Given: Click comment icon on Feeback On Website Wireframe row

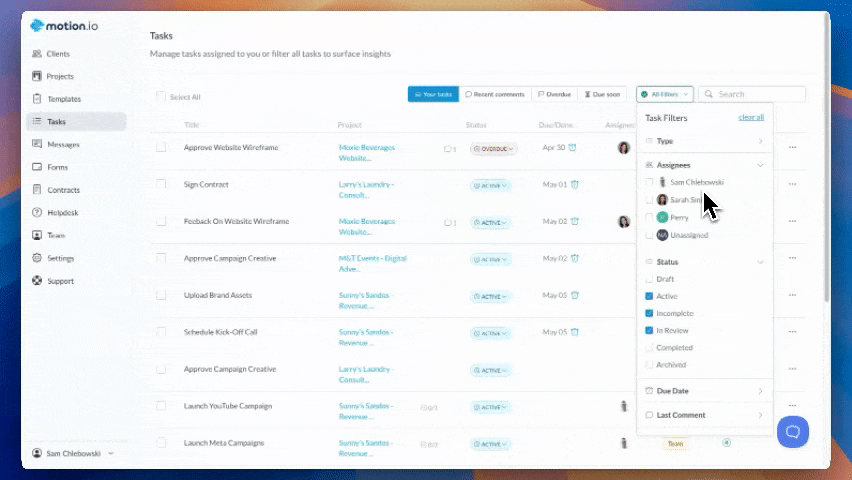Looking at the screenshot, I should click(450, 222).
